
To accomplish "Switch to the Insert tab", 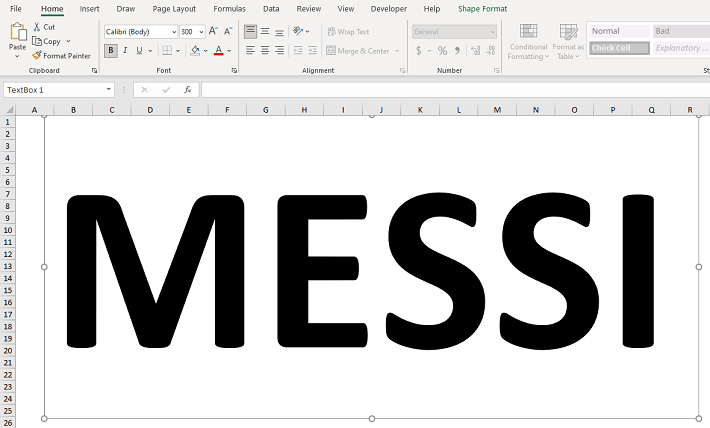I will click(x=89, y=9).
